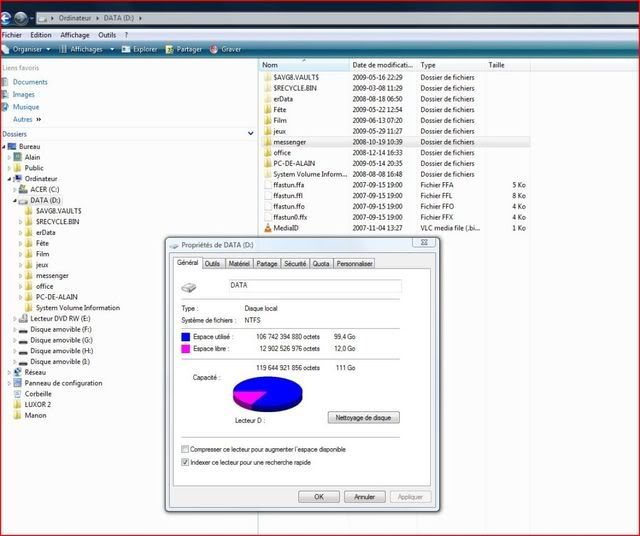Viewport: 640px width, 536px height.
Task: Open Panneau de configuration in tree
Action: (63, 383)
